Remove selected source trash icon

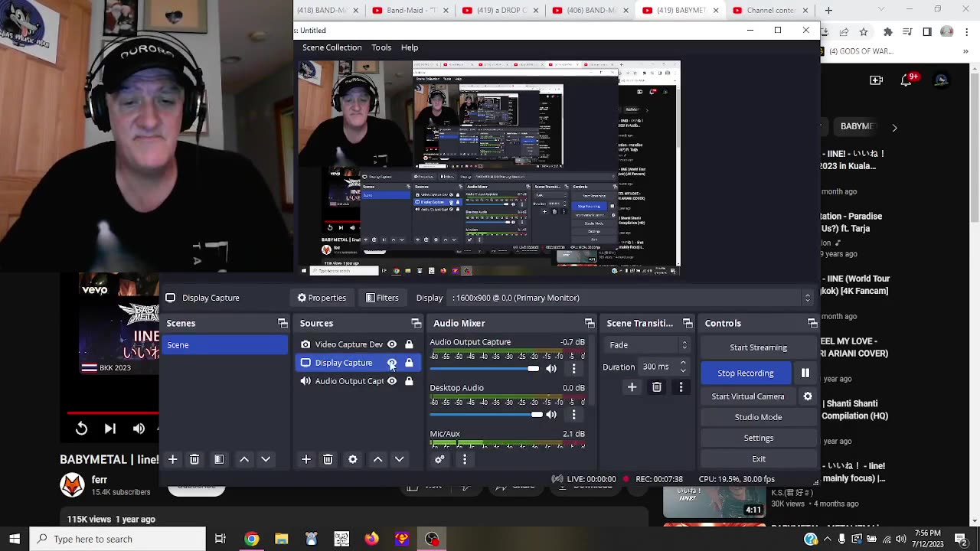[x=328, y=459]
